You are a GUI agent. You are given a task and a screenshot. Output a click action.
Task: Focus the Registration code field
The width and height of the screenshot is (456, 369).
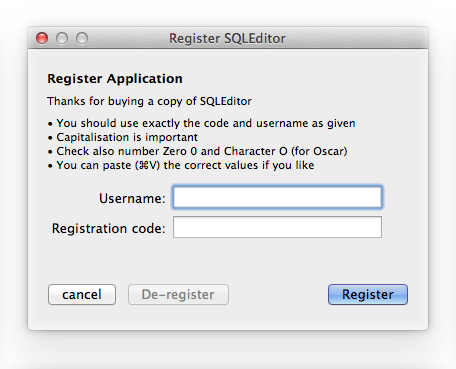click(x=277, y=227)
